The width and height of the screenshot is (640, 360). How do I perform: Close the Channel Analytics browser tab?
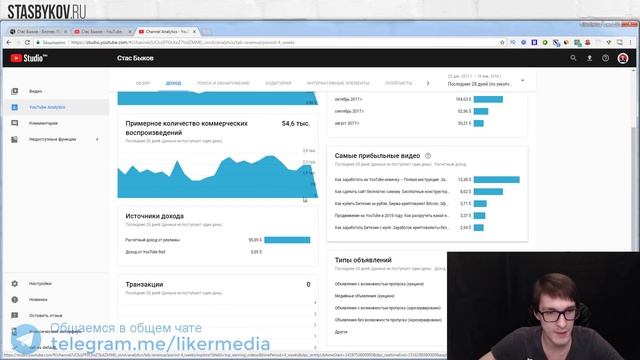coord(194,31)
